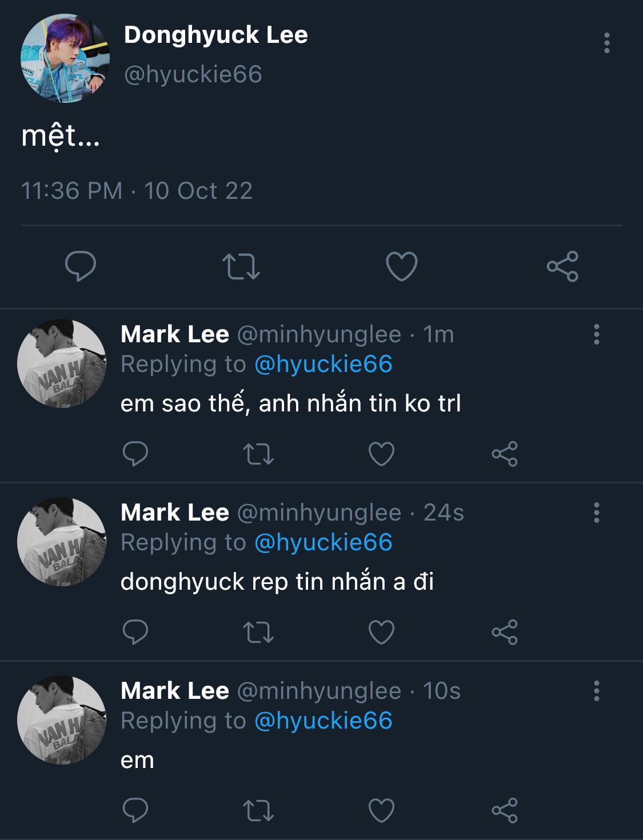
Task: Open more options on the 1m reply
Action: point(596,334)
